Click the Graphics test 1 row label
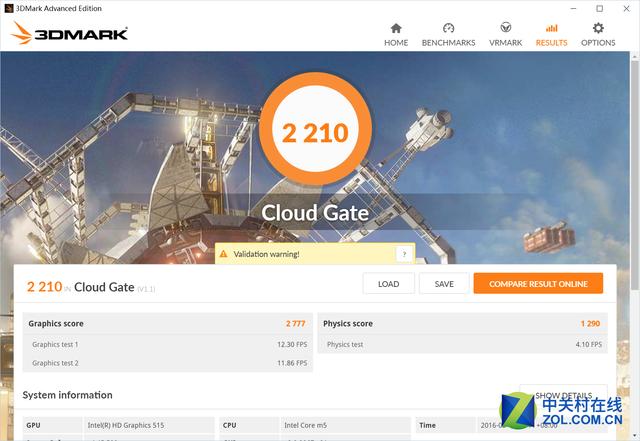This screenshot has height=441, width=640. coord(55,344)
